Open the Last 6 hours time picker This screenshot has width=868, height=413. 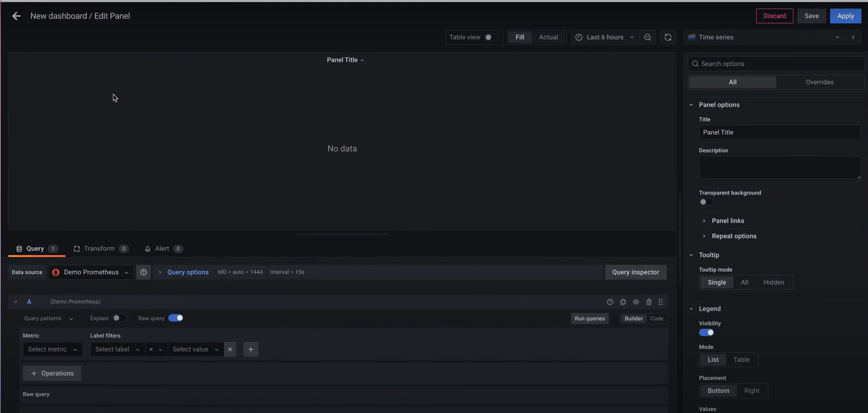coord(605,38)
